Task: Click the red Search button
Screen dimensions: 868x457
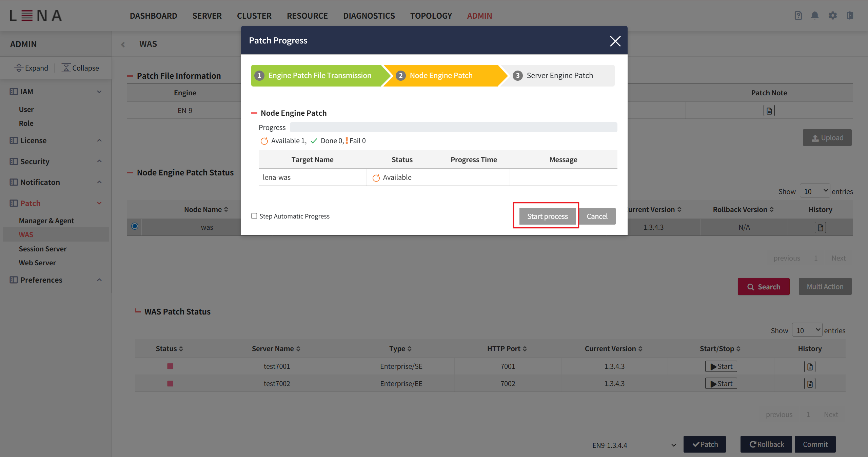Action: (764, 287)
